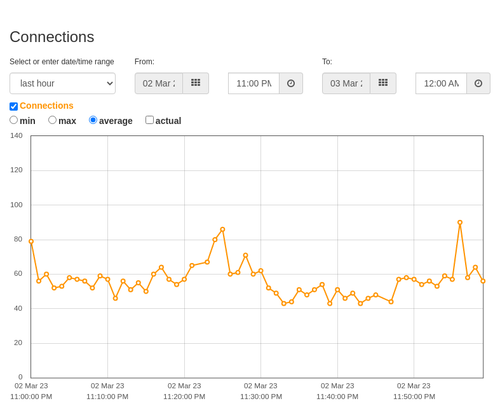Open the From time clock picker icon

click(x=291, y=83)
